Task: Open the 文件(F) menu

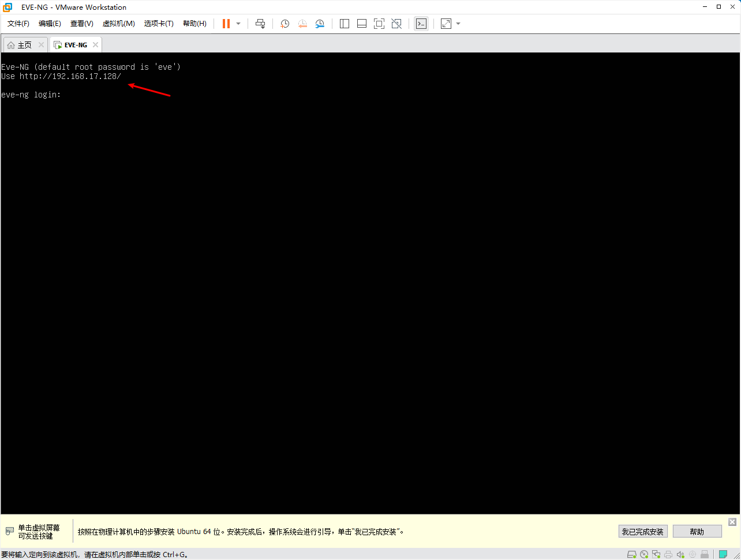Action: pos(18,24)
